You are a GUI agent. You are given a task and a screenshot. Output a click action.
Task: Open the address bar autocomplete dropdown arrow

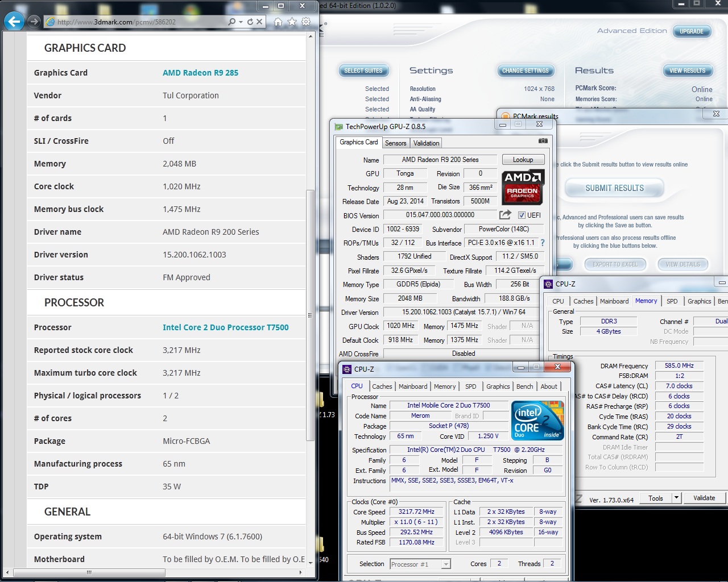click(x=241, y=22)
